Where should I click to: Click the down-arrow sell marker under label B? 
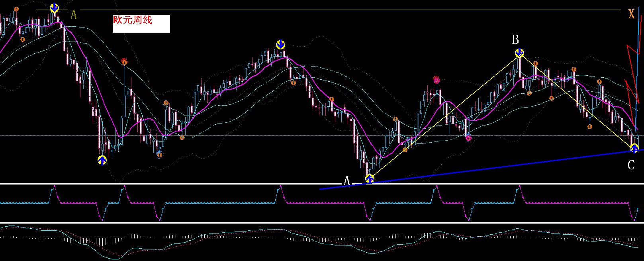[519, 53]
